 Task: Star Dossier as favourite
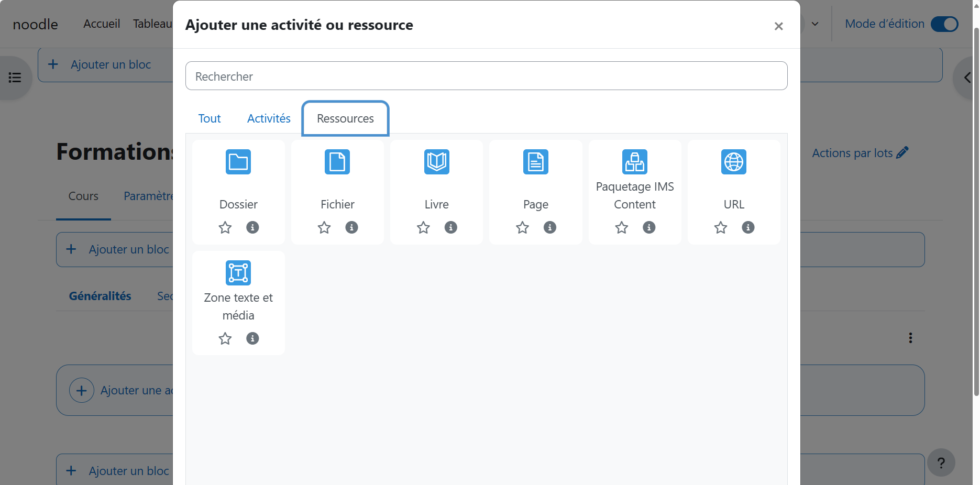click(225, 227)
